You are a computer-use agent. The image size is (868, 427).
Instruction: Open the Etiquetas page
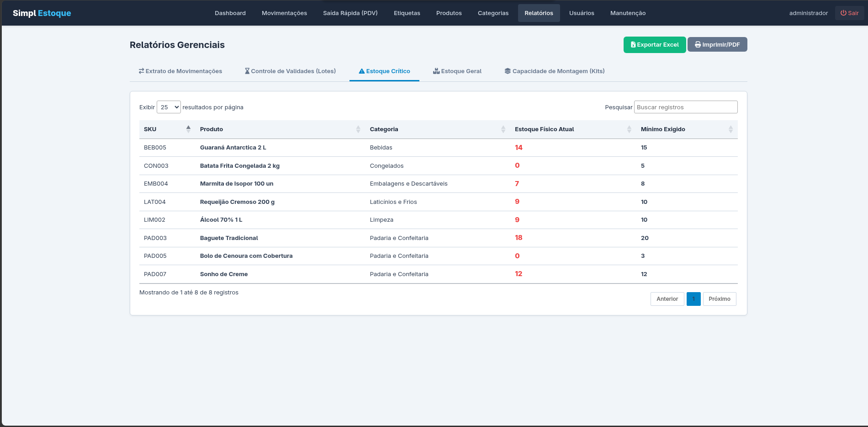[407, 13]
